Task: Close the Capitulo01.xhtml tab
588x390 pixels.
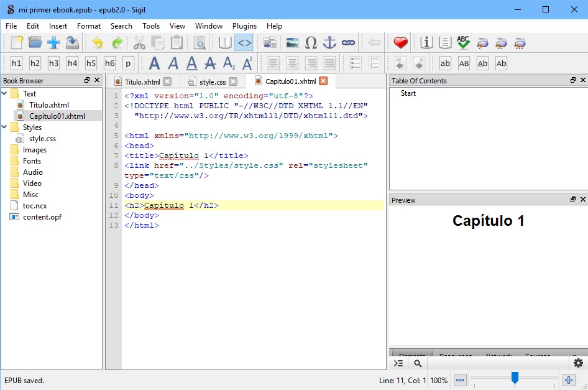Action: click(x=323, y=81)
